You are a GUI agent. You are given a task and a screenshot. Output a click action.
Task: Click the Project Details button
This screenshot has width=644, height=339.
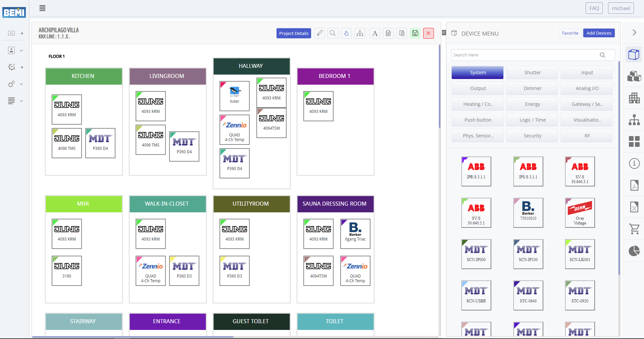[x=294, y=33]
